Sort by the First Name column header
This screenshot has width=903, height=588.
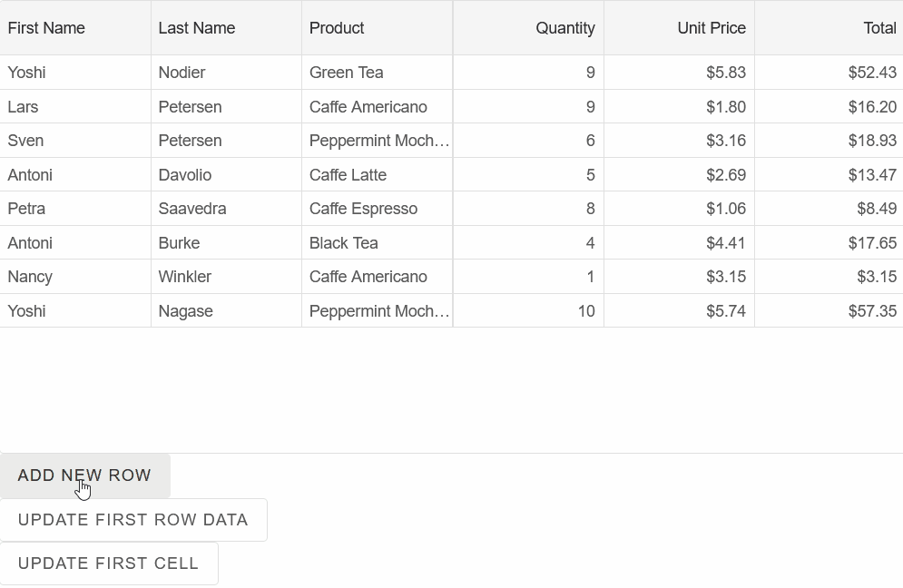pyautogui.click(x=46, y=28)
